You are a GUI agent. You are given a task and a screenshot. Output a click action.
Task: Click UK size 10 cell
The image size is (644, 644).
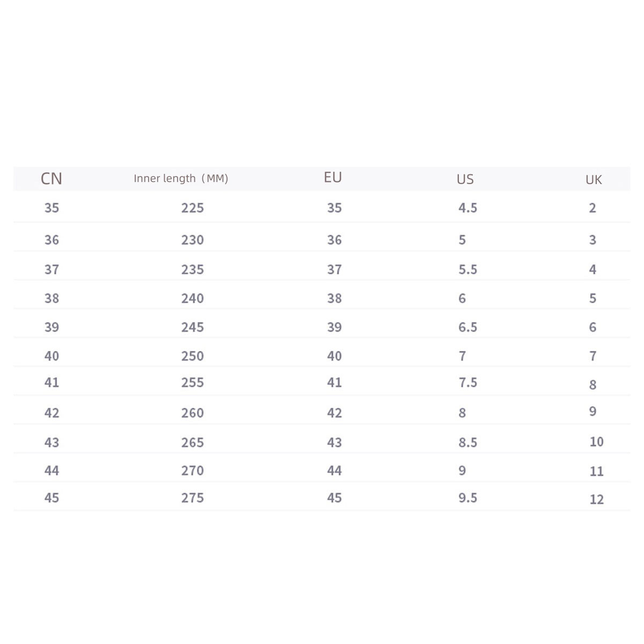point(596,442)
